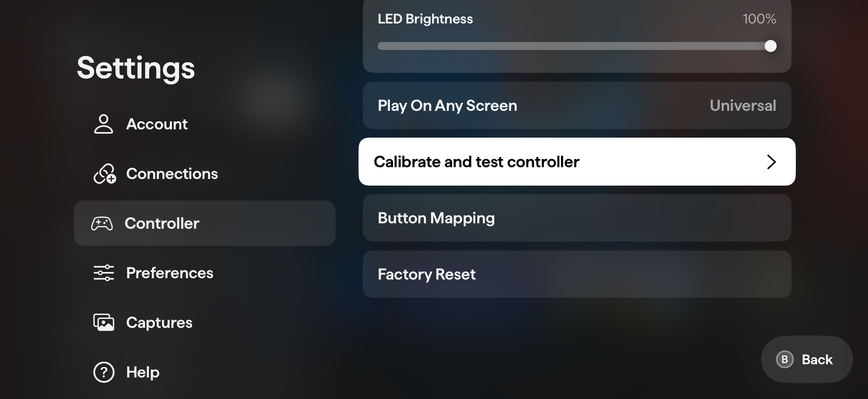Change the Universal value for Play On Any Screen
Image resolution: width=868 pixels, height=399 pixels.
point(743,106)
